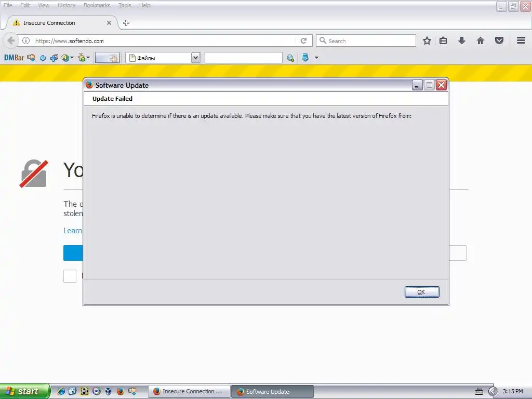Viewport: 532px width, 399px height.
Task: Launch VirtualBox cube icon in quick launch
Action: (x=108, y=391)
